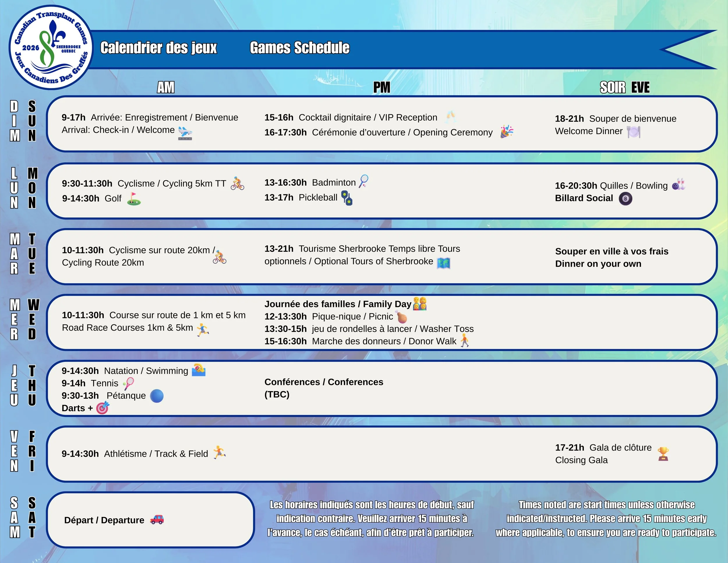Viewport: 728px width, 563px height.
Task: Click the swimming person icon
Action: pyautogui.click(x=199, y=370)
